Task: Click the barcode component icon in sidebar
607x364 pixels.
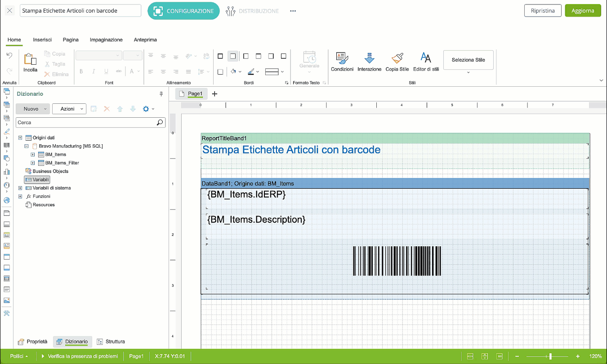Action: (6, 145)
